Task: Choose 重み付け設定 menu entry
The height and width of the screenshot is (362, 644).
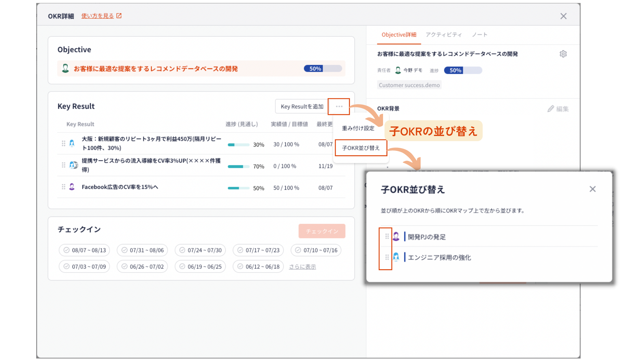Action: 358,128
